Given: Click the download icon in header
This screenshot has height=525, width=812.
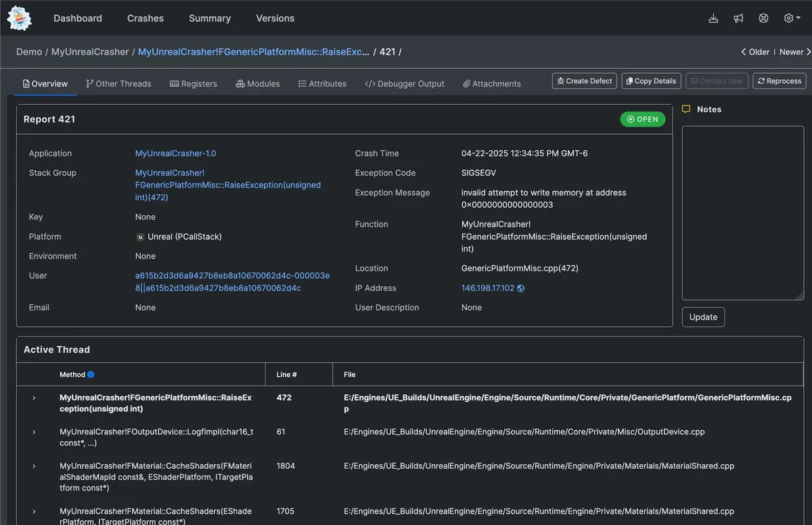Looking at the screenshot, I should tap(713, 18).
